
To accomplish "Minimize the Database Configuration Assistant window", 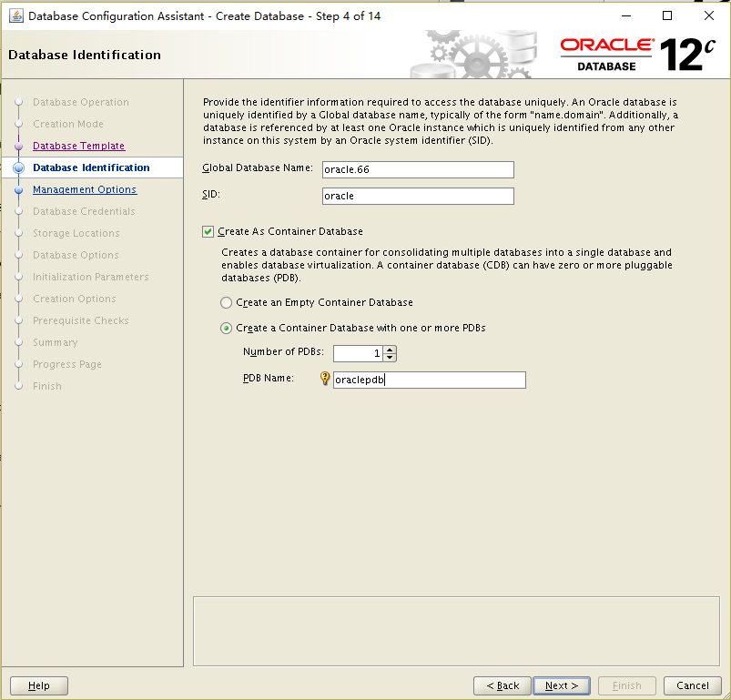I will [626, 15].
